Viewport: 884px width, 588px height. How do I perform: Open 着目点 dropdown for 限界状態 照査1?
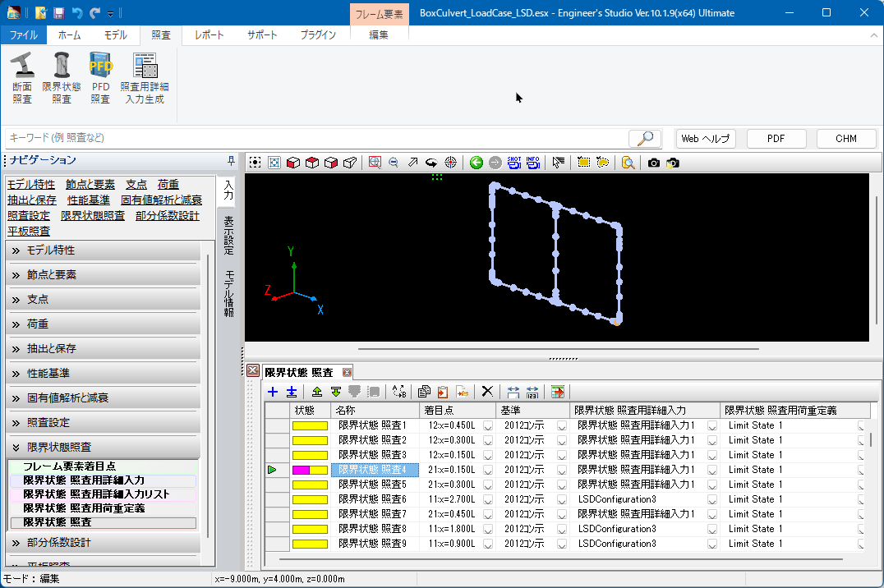(487, 425)
